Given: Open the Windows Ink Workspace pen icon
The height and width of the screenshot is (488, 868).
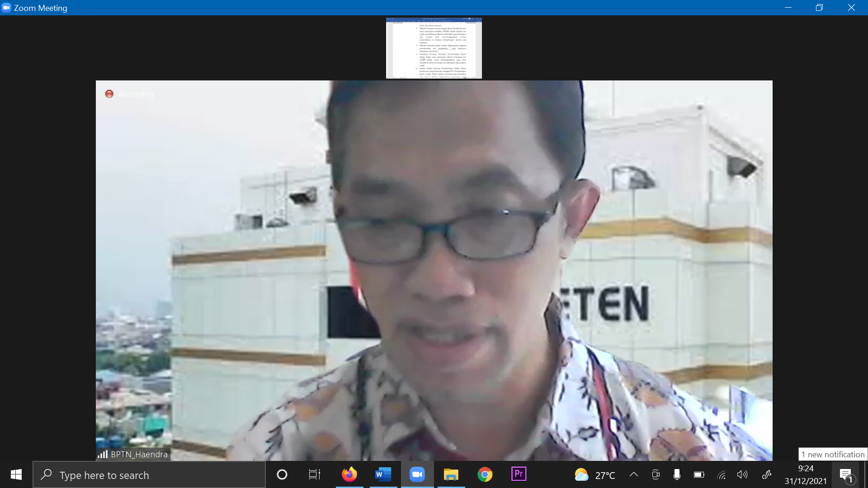Looking at the screenshot, I should click(766, 474).
